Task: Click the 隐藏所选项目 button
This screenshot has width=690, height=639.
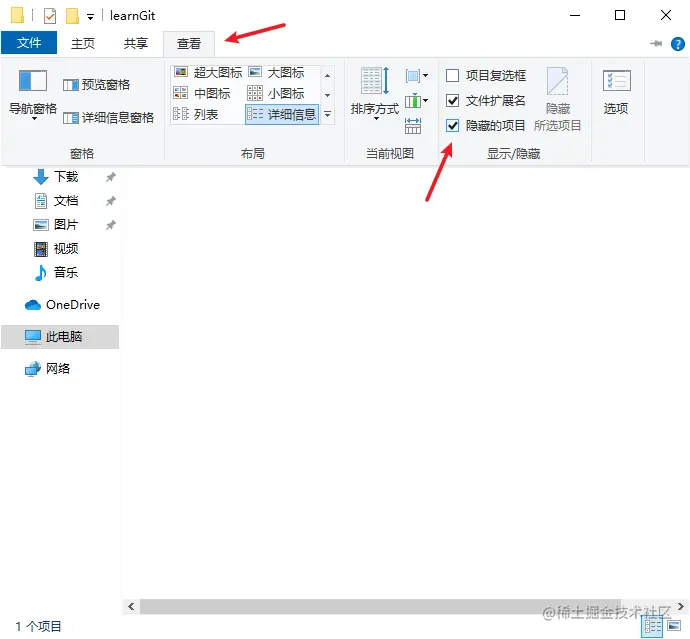Action: [x=558, y=99]
